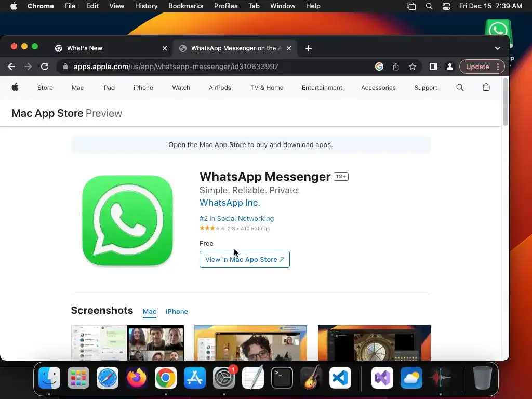532x399 pixels.
Task: Open the Window menu
Action: (x=283, y=6)
